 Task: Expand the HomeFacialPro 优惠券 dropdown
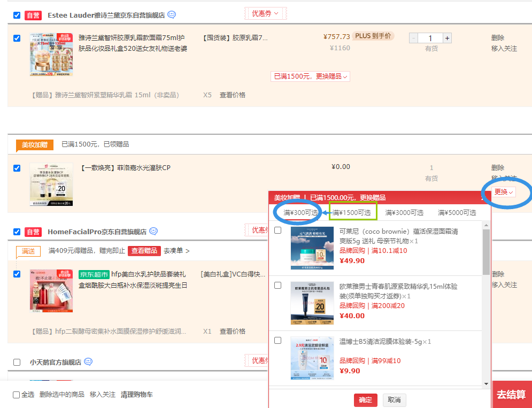click(x=257, y=230)
